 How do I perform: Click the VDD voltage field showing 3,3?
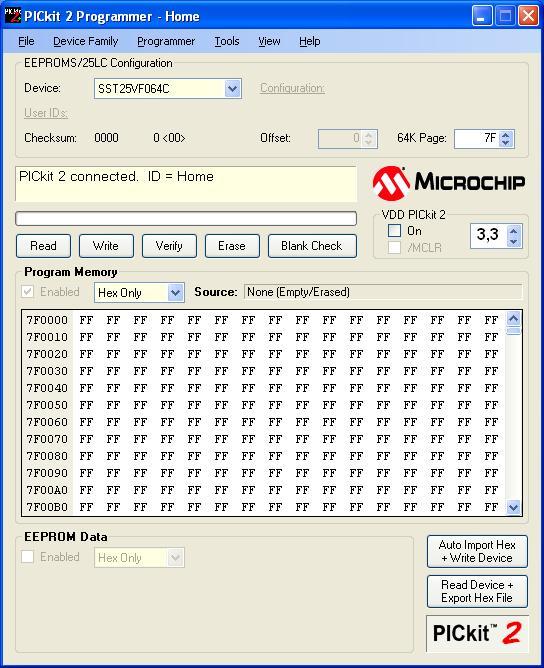(489, 236)
